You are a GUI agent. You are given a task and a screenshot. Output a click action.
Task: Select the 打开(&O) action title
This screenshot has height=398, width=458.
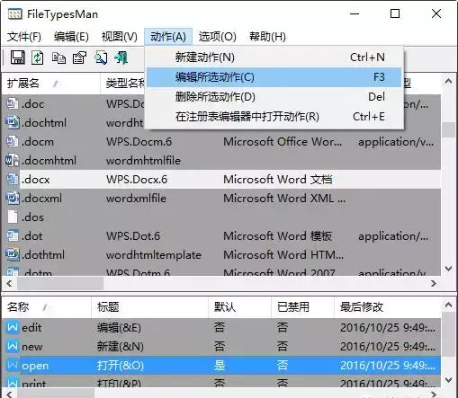point(120,366)
